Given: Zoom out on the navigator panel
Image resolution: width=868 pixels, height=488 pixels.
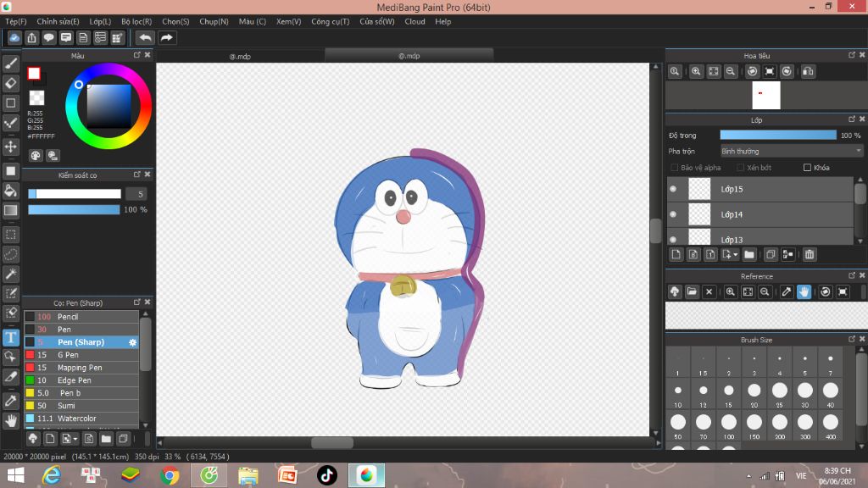Looking at the screenshot, I should coord(731,71).
